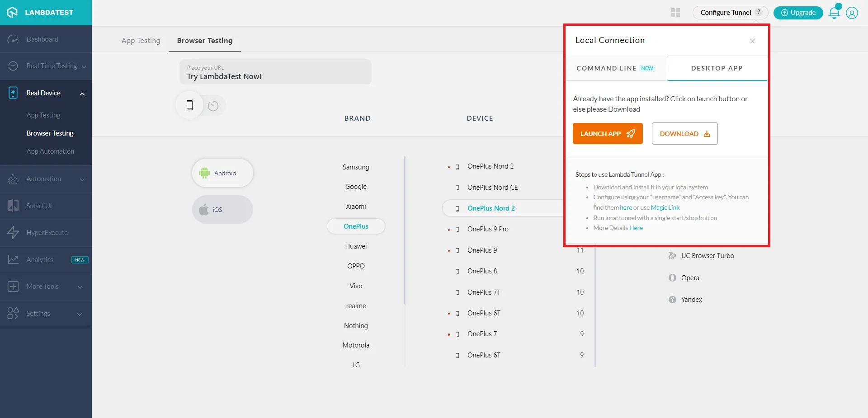The image size is (868, 418).
Task: Click the apps grid icon
Action: (x=675, y=13)
